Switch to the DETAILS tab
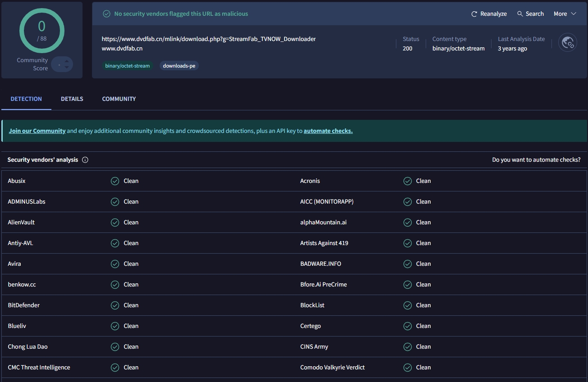Image resolution: width=588 pixels, height=382 pixels. point(72,99)
